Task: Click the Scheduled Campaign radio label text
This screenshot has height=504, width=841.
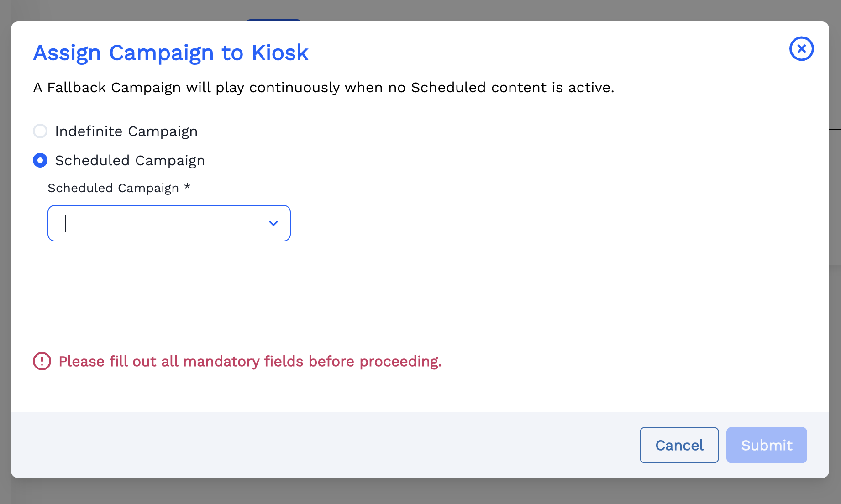Action: click(x=130, y=161)
